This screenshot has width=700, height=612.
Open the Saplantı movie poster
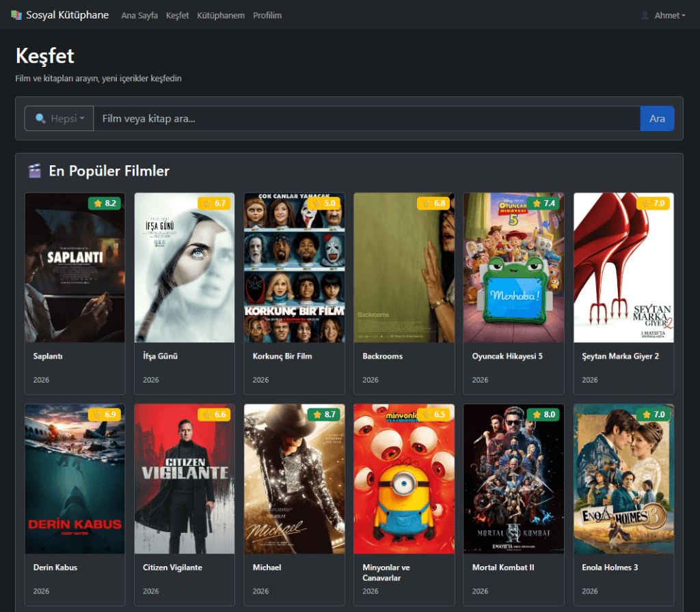(x=75, y=268)
